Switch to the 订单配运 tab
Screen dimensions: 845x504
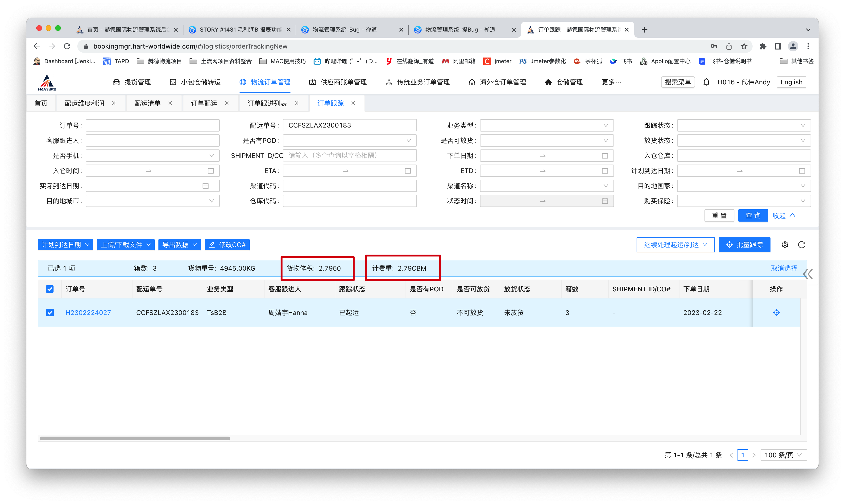point(204,103)
